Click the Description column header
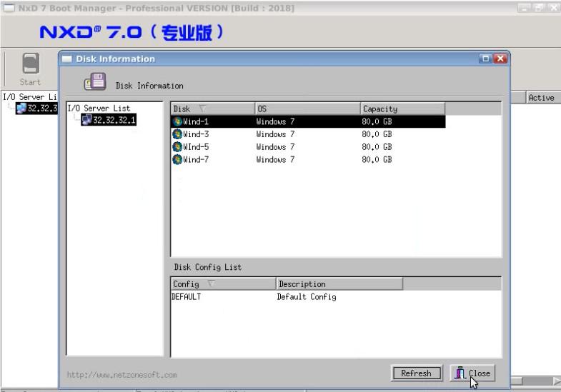 (x=339, y=283)
